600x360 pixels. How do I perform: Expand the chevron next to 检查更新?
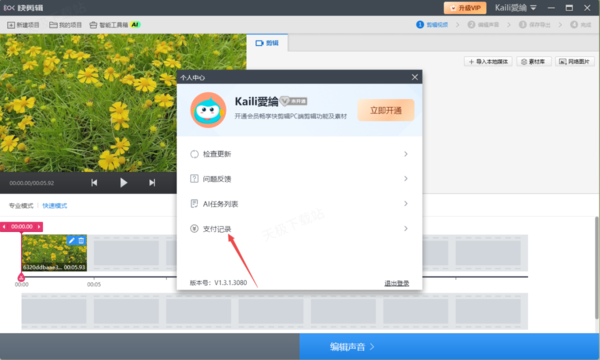[406, 154]
